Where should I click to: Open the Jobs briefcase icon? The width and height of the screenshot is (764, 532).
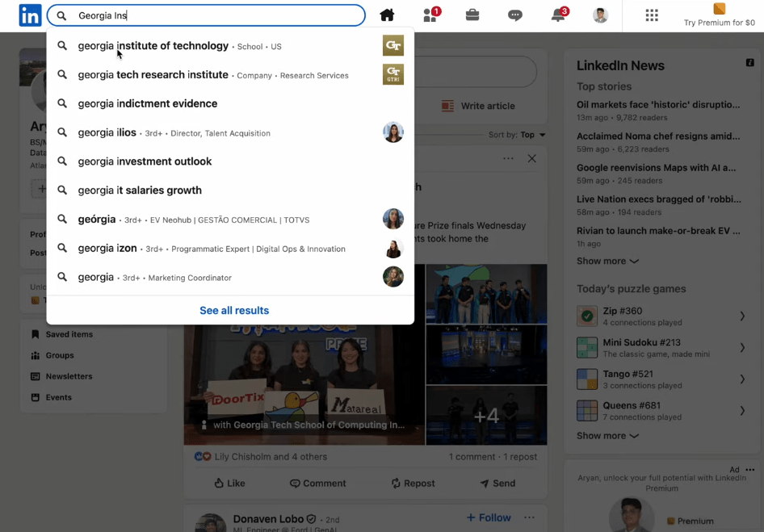coord(472,15)
